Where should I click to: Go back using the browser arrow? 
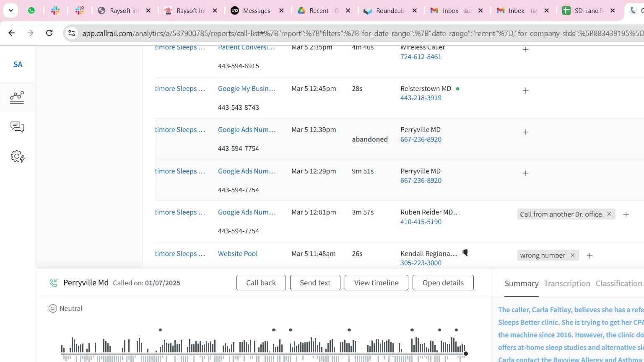pyautogui.click(x=11, y=33)
